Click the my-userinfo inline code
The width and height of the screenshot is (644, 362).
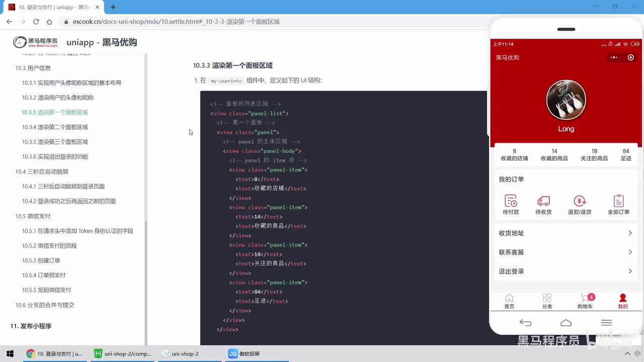(226, 80)
